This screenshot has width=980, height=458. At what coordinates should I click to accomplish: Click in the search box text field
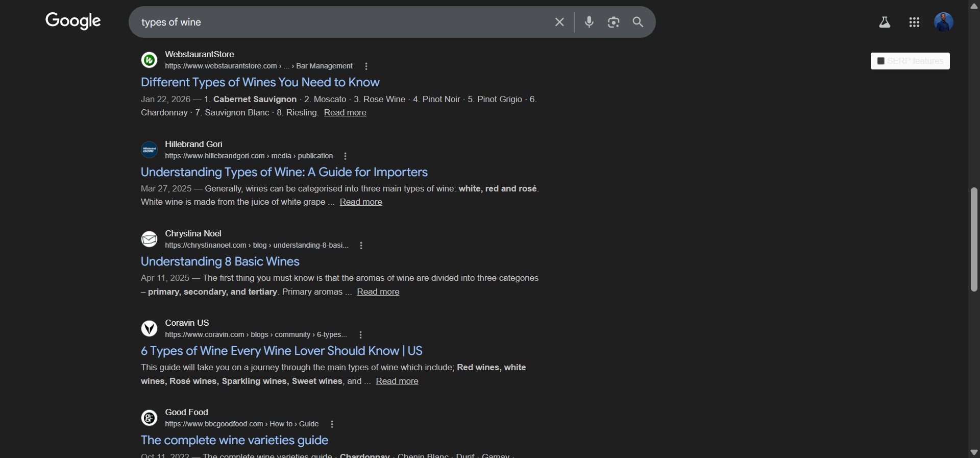[342, 22]
